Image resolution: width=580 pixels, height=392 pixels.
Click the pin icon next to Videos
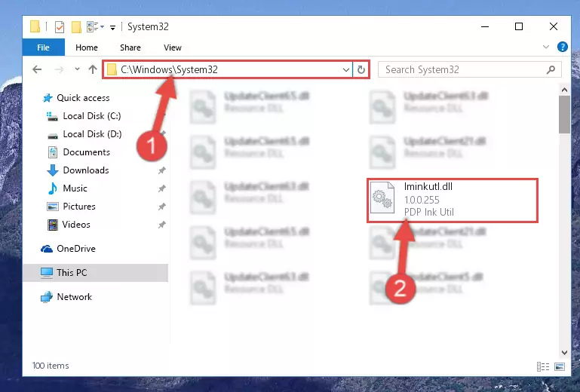coord(161,225)
